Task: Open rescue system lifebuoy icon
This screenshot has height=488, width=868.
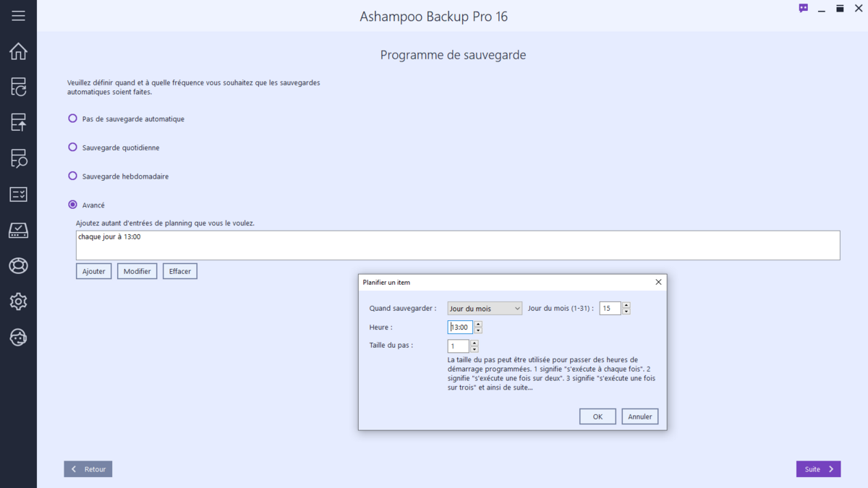Action: tap(18, 265)
